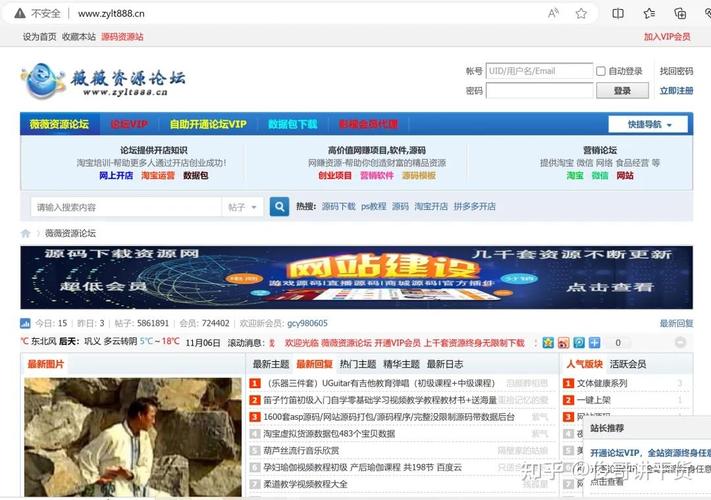Open the 源码资源站 top link

(122, 37)
